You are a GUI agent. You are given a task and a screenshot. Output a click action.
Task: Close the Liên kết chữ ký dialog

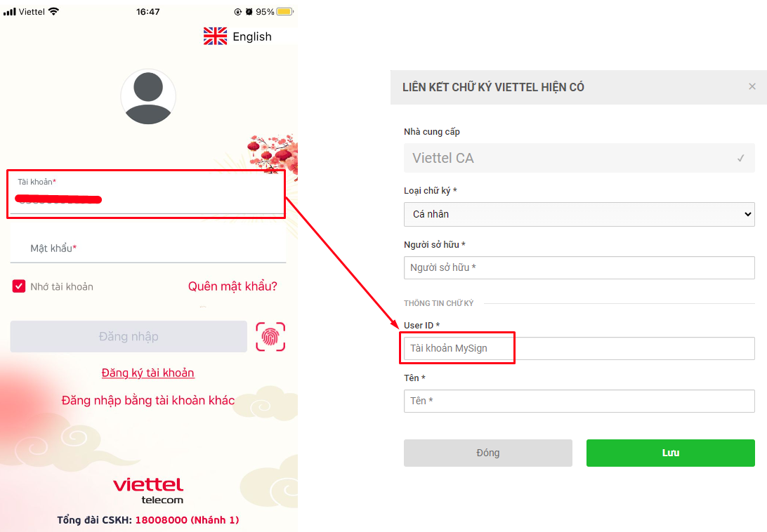point(752,86)
